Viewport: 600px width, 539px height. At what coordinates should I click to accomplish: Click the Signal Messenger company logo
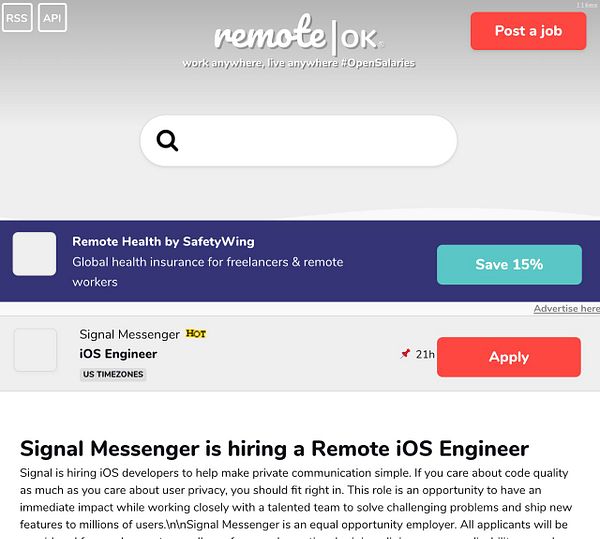tap(36, 350)
